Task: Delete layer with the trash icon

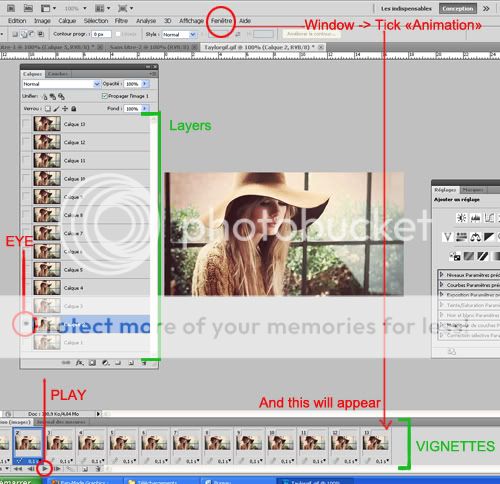Action: [x=144, y=363]
